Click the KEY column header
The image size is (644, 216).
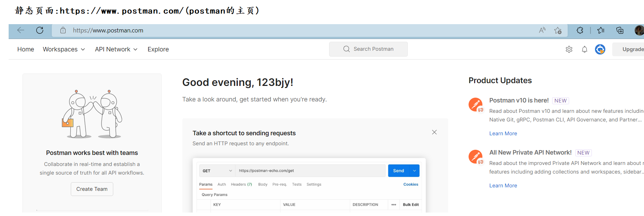point(217,205)
